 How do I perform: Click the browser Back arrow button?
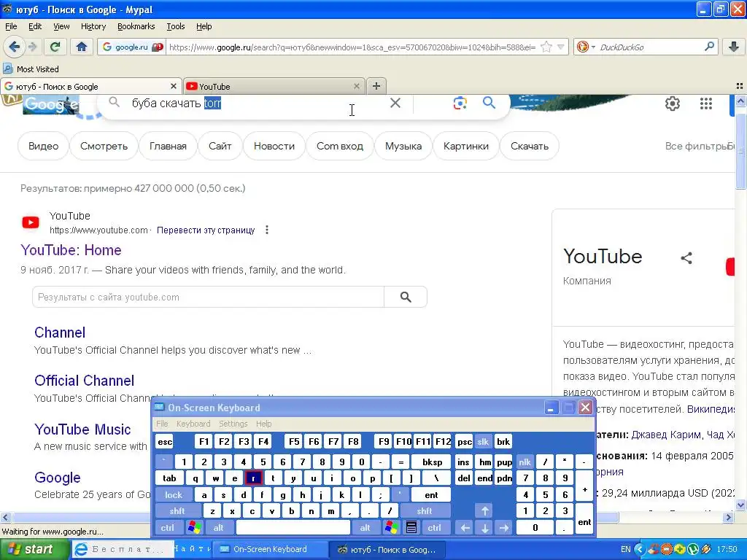14,47
